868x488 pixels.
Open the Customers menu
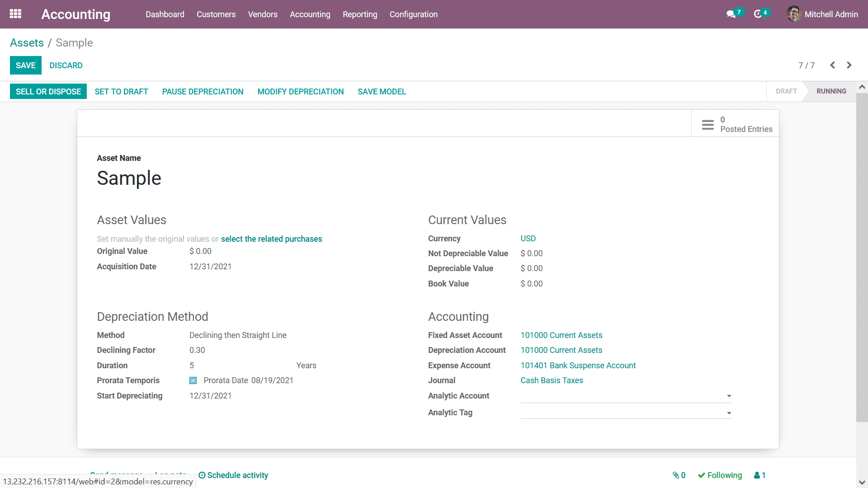(x=216, y=14)
